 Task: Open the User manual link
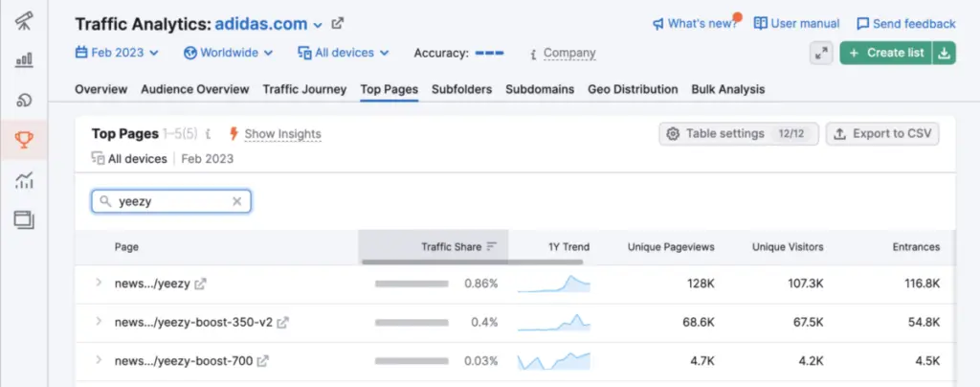(x=796, y=24)
